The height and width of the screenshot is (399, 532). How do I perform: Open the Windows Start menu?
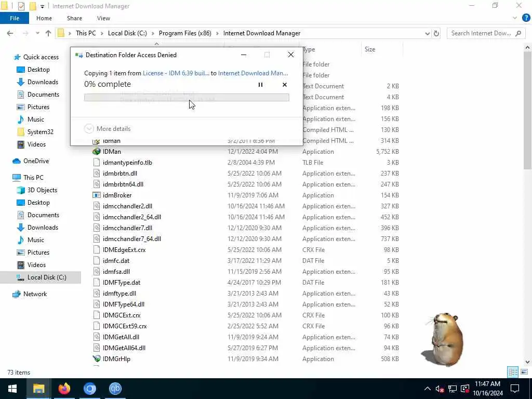12,389
